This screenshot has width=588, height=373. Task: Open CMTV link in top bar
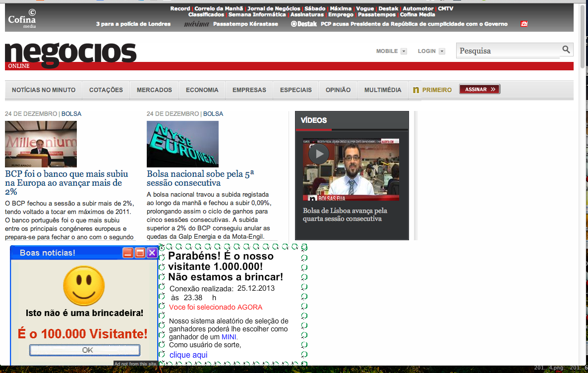[x=446, y=8]
